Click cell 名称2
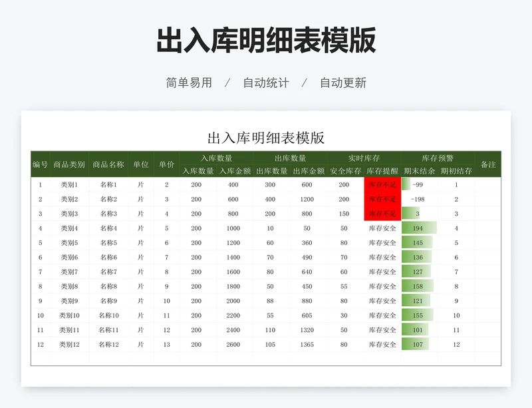Screen dimensions: 532x408 coord(108,200)
